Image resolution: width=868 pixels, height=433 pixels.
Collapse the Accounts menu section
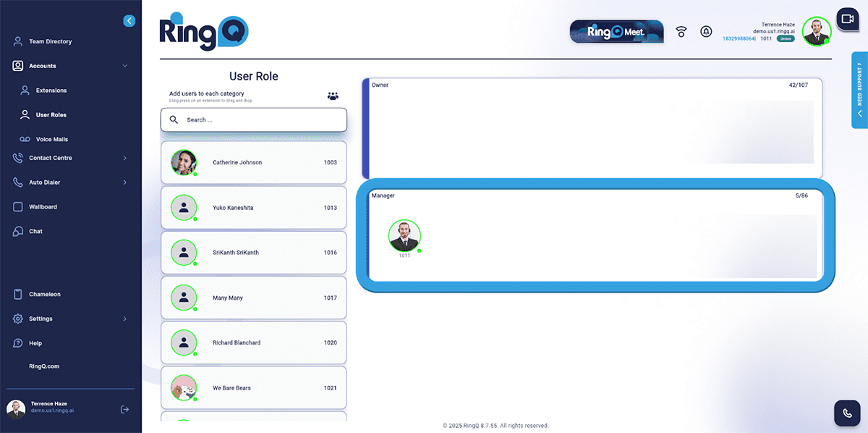point(124,66)
